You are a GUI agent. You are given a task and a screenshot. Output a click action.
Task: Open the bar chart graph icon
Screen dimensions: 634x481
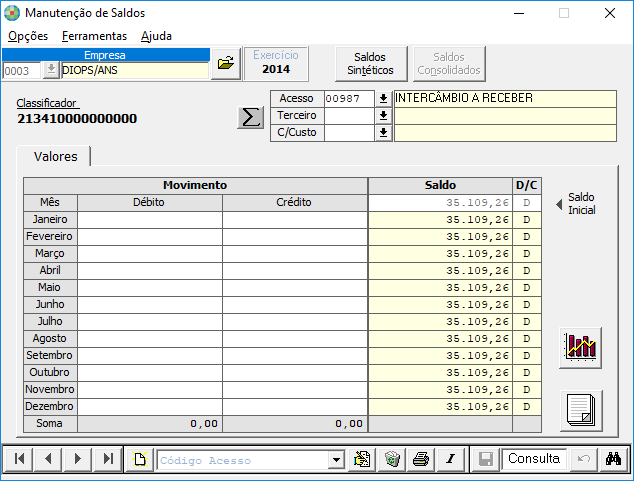pos(581,348)
